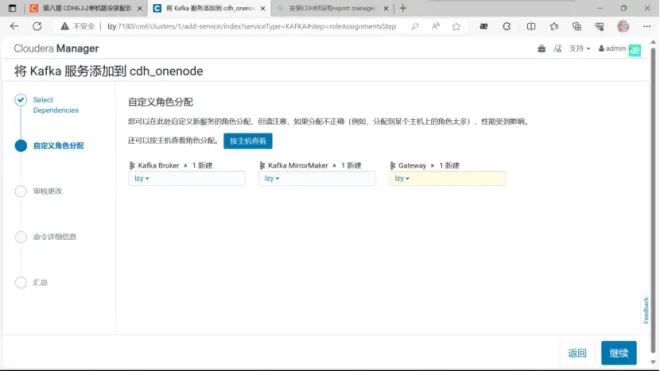This screenshot has height=371, width=660.
Task: Open new tab with plus button
Action: pyautogui.click(x=403, y=8)
